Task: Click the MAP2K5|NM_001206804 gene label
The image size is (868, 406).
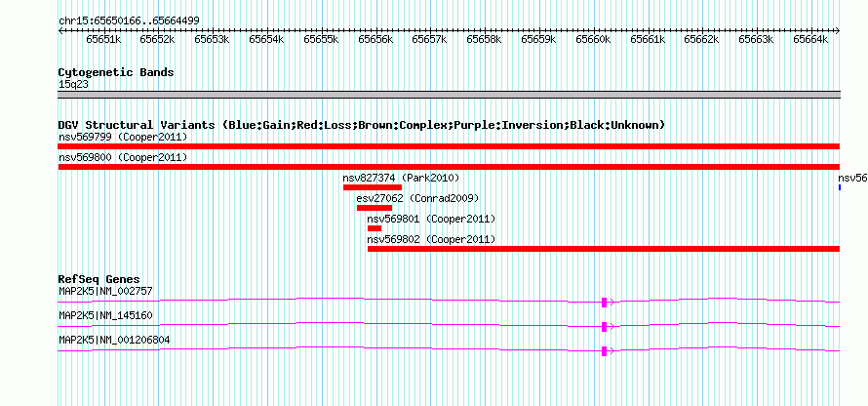Action: point(114,340)
